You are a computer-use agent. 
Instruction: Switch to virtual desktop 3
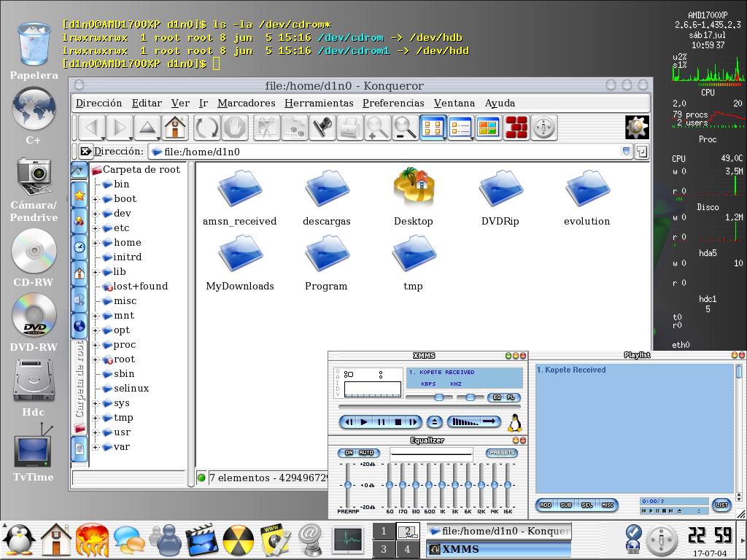click(x=384, y=549)
